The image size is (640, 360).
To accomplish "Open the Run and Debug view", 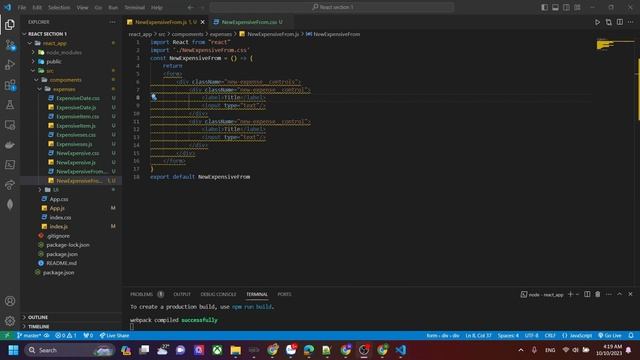I will [x=10, y=65].
